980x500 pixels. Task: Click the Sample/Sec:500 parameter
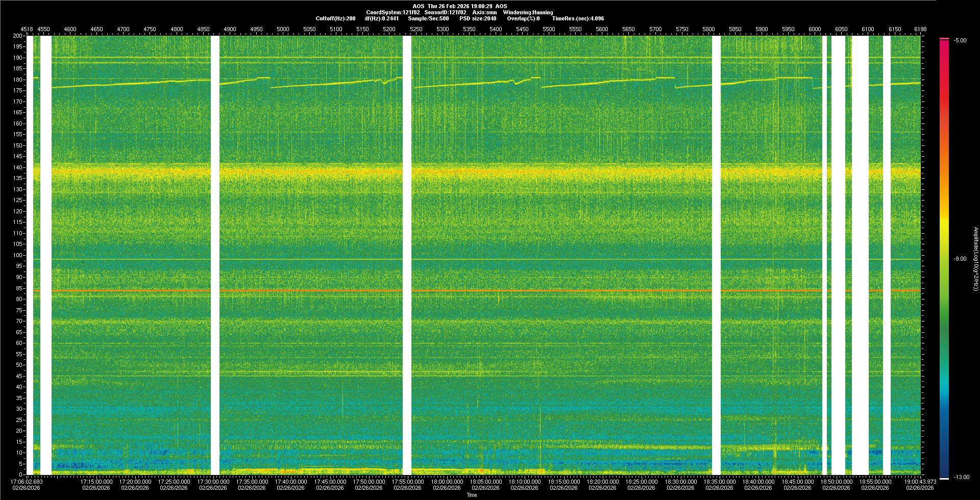tap(428, 18)
